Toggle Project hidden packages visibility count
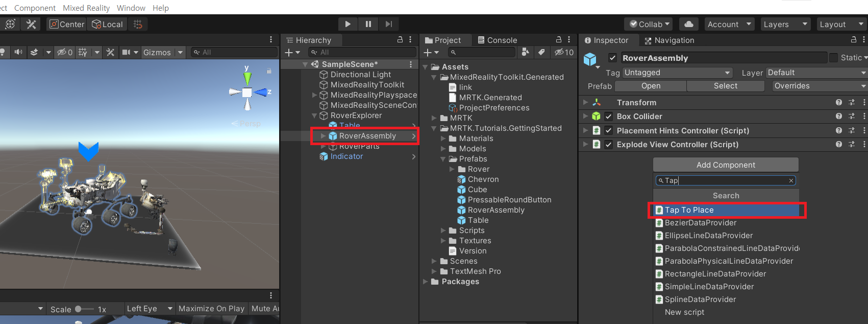This screenshot has height=324, width=868. click(x=564, y=52)
